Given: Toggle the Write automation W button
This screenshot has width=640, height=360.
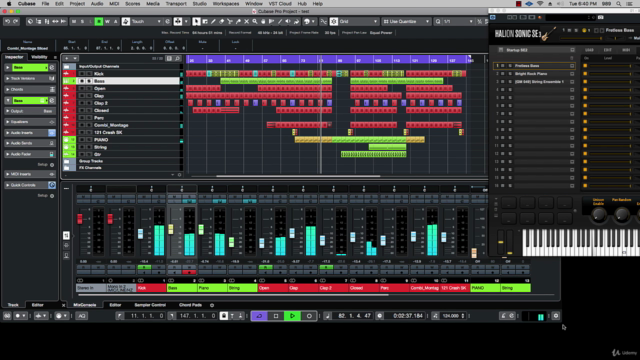Looking at the screenshot, I should point(107,21).
